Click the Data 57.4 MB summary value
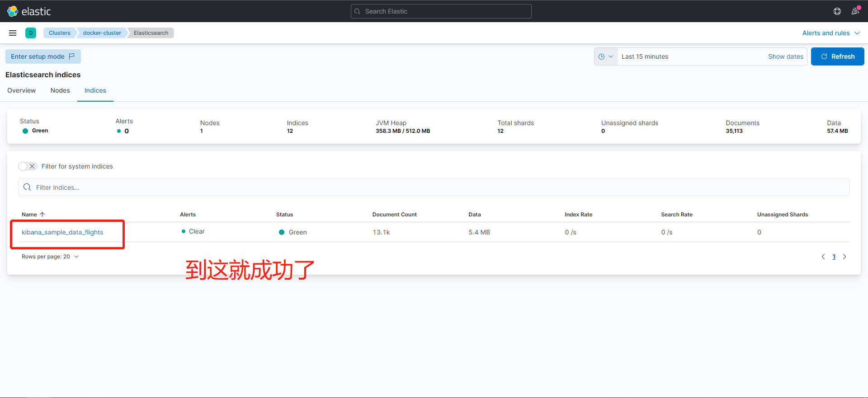Screen dimensions: 868x398 [837, 131]
